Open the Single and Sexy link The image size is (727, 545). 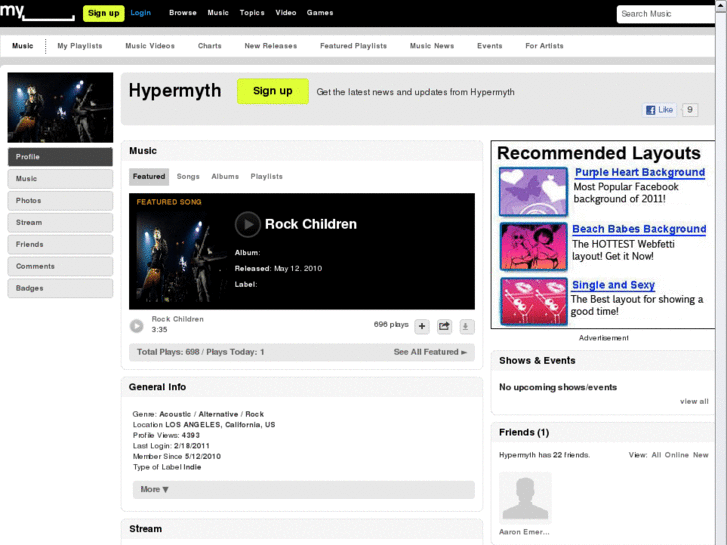pos(613,285)
